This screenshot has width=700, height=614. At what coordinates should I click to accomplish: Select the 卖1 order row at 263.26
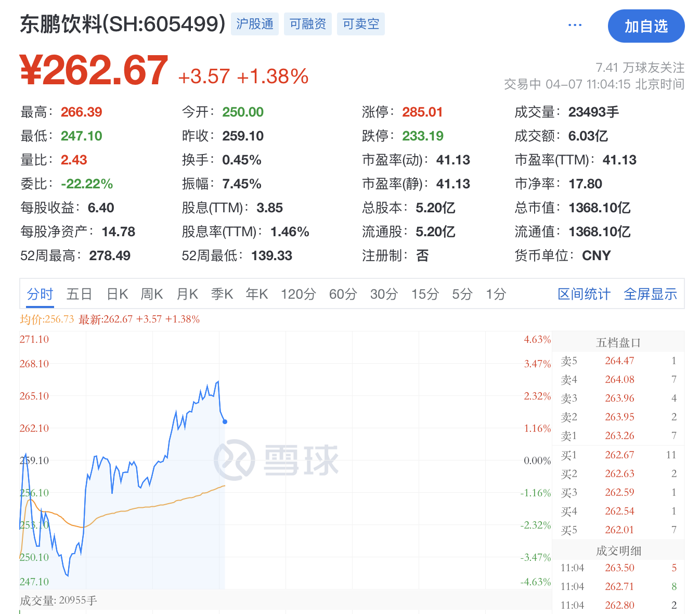pos(618,436)
